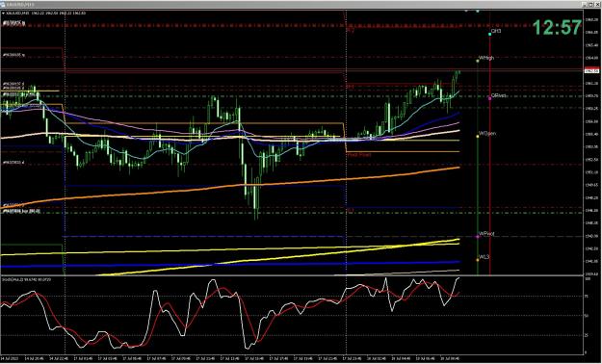Select the green vertical line below WHigh

tap(478, 169)
